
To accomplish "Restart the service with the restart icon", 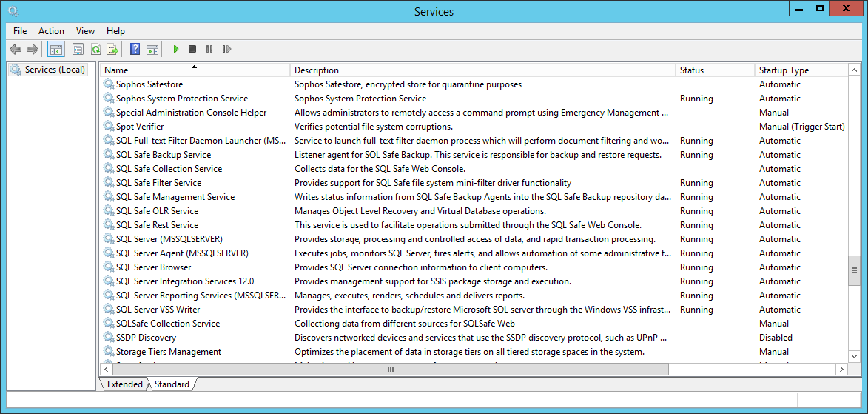I will [x=226, y=50].
